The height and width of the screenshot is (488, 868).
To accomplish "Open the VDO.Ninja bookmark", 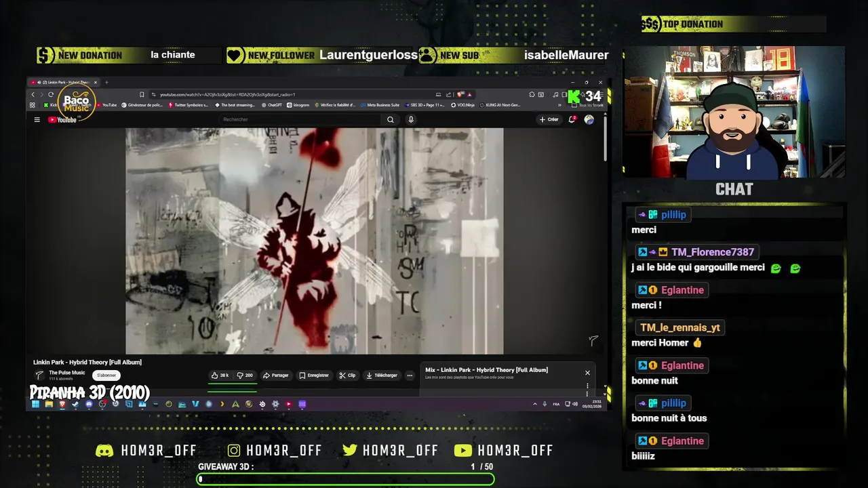I will (462, 105).
